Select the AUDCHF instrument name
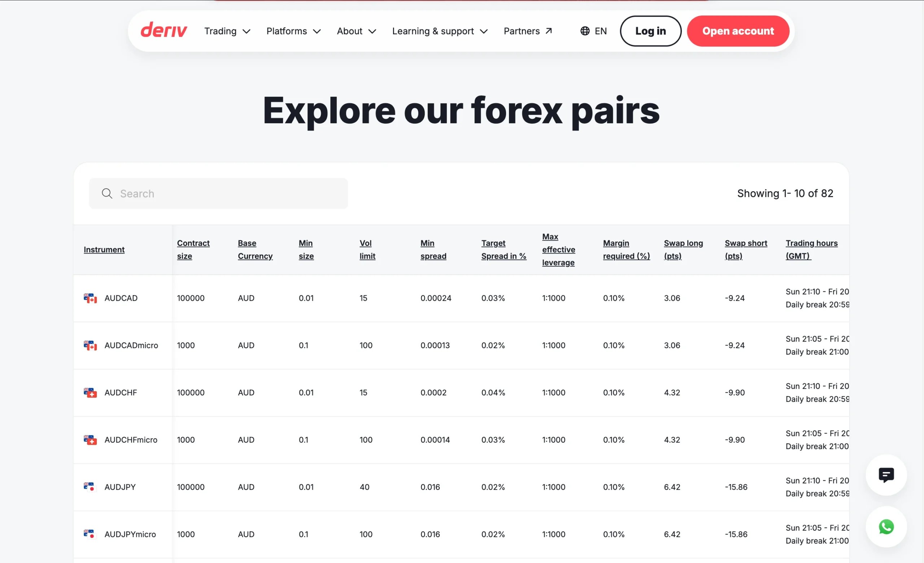The height and width of the screenshot is (563, 924). point(121,392)
